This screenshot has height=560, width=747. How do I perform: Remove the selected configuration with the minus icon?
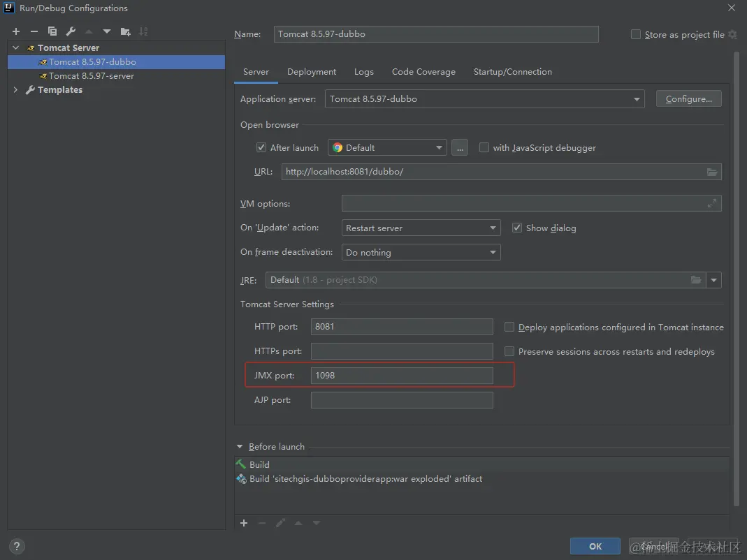(x=34, y=31)
